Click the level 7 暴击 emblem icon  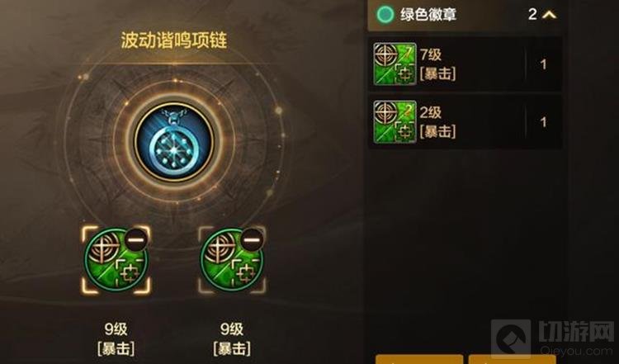395,64
